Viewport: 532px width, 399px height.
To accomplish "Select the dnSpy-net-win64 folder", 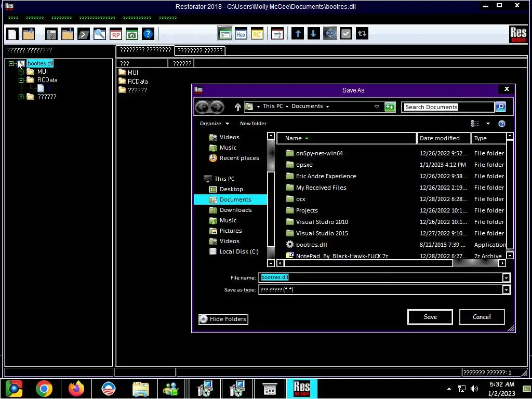I will tap(320, 153).
